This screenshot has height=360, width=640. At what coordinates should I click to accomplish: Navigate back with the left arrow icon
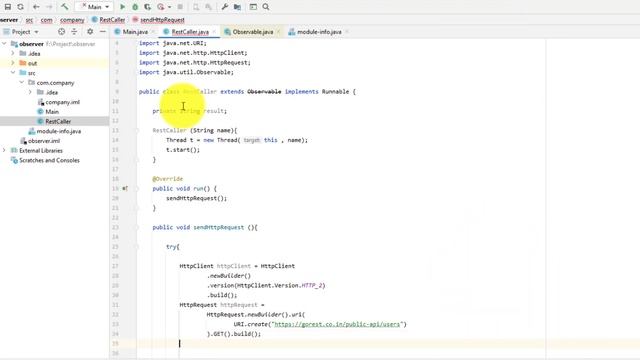click(x=36, y=7)
